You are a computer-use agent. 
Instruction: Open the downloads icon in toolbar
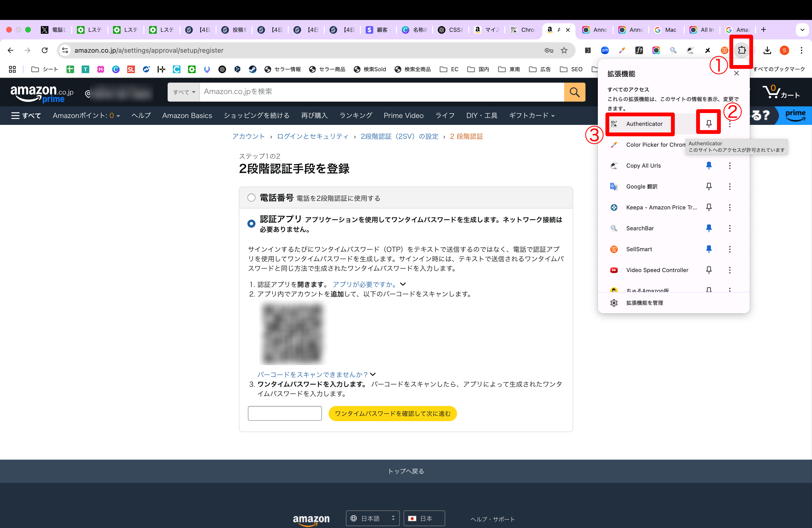[767, 50]
